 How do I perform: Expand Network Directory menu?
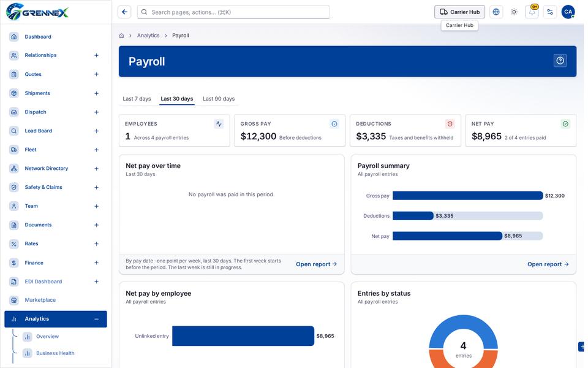[96, 169]
